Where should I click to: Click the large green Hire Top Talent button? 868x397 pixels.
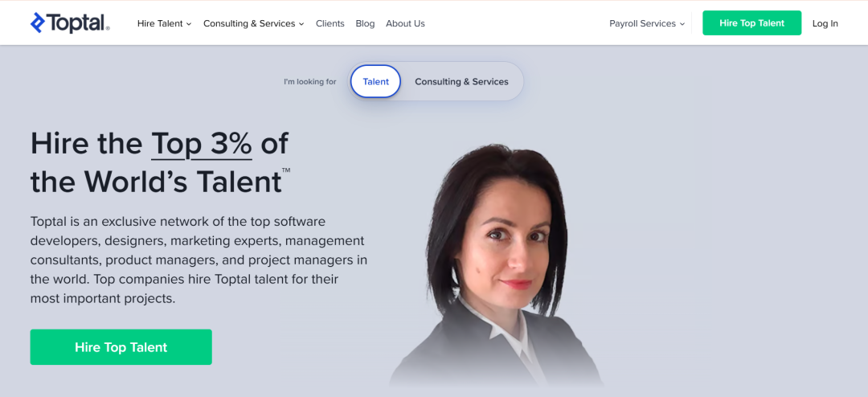click(x=121, y=347)
